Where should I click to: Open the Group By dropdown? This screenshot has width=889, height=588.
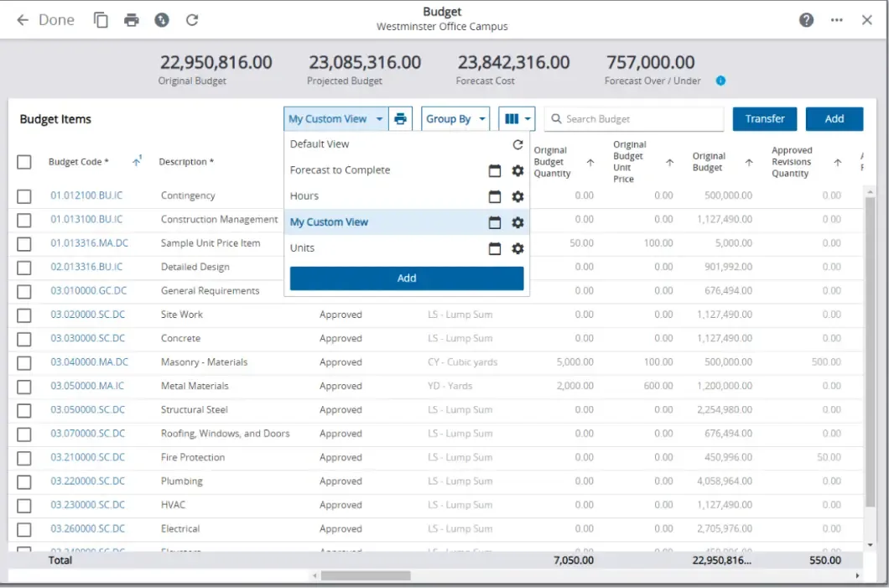coord(455,119)
